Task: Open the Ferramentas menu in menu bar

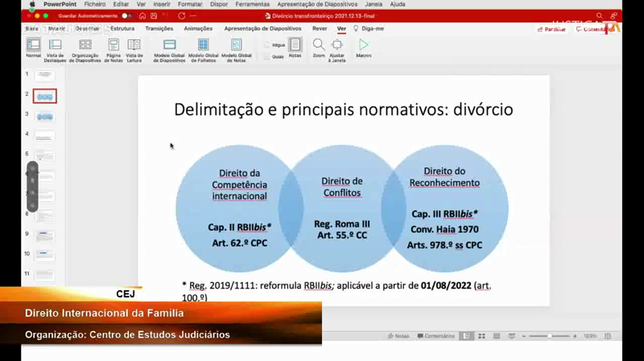Action: point(252,4)
